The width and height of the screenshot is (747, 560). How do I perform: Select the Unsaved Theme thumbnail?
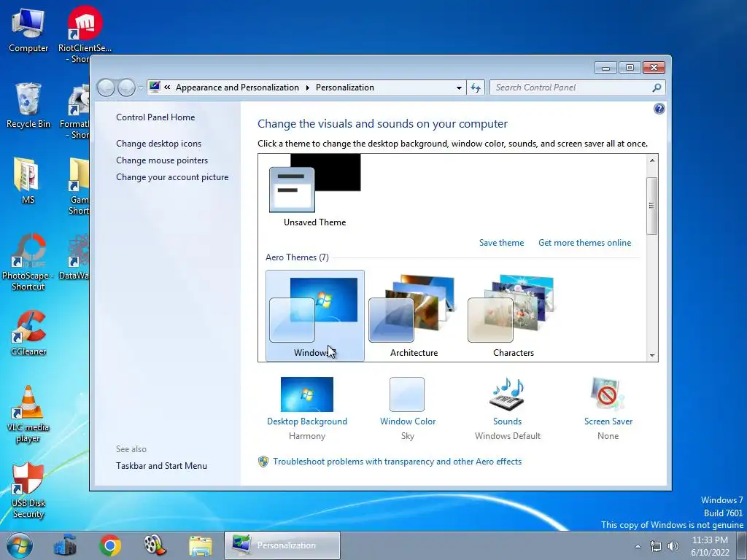click(x=314, y=190)
